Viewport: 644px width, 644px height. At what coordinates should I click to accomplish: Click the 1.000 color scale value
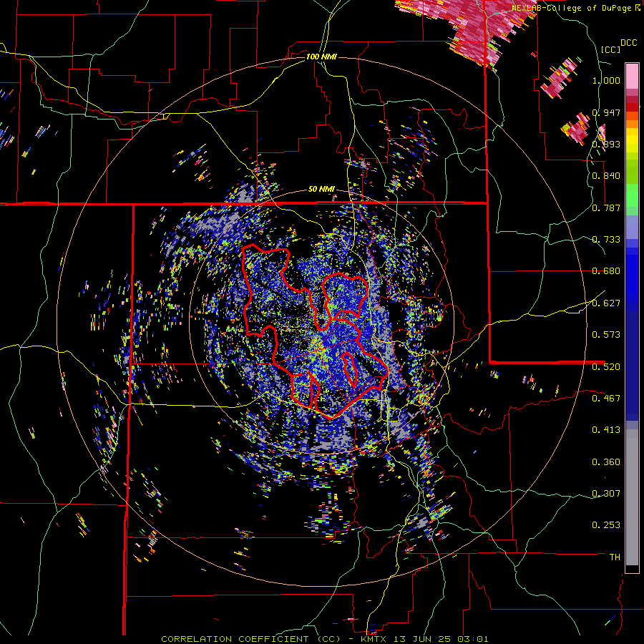click(606, 80)
